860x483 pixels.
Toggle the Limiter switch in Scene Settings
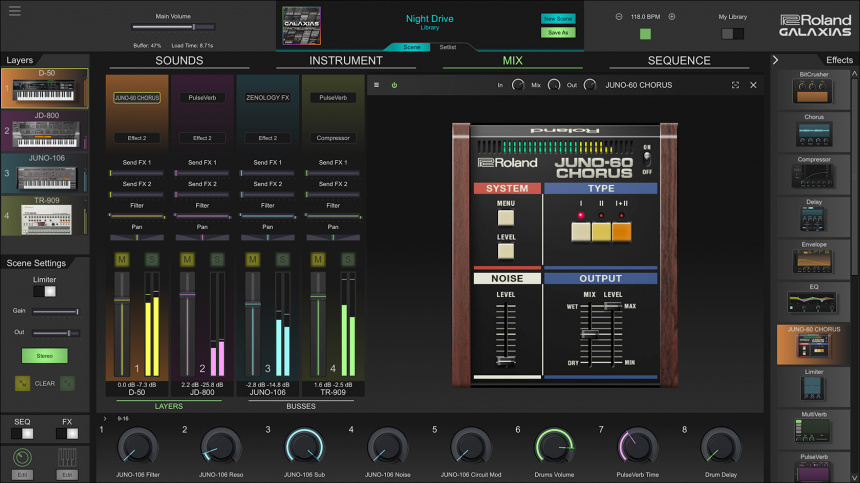pos(44,292)
